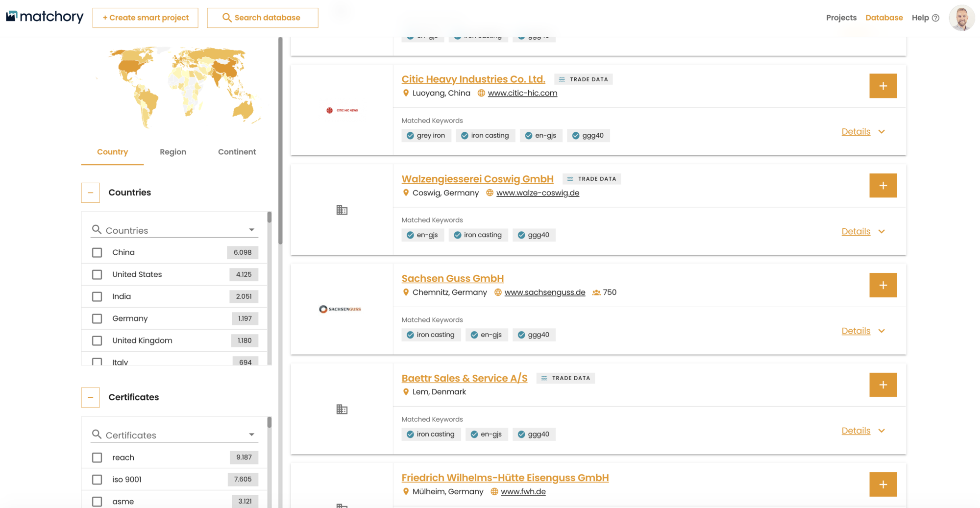Image resolution: width=980 pixels, height=508 pixels.
Task: Add Baettr Sales & Service with plus button
Action: click(883, 385)
